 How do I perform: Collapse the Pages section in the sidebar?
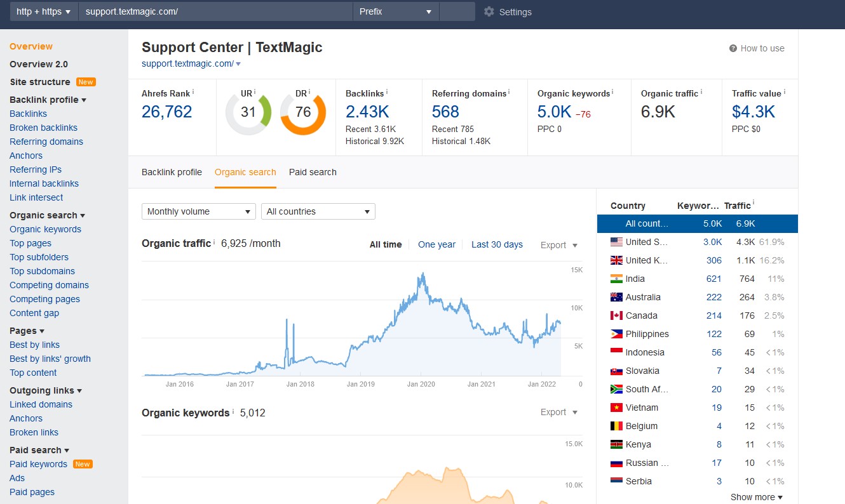pos(27,331)
